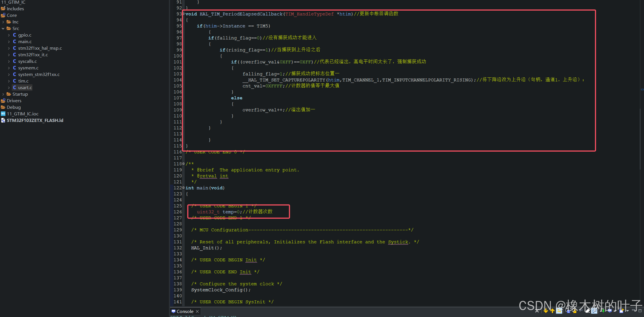Click the MX icon of 11_GTIM_IC.ioc

[3, 114]
